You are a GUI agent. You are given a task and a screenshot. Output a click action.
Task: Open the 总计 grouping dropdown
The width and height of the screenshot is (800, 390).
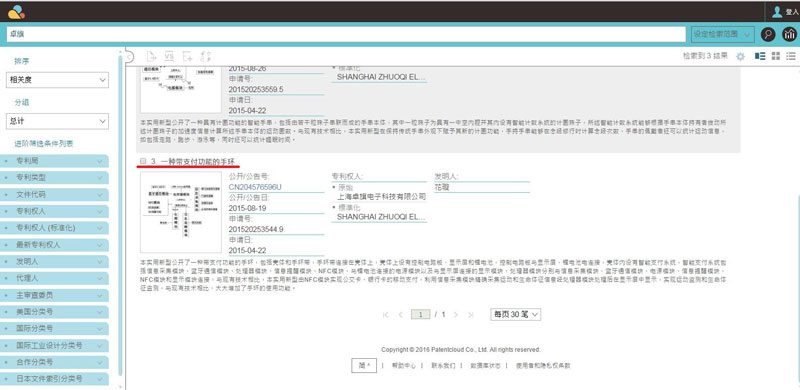57,121
